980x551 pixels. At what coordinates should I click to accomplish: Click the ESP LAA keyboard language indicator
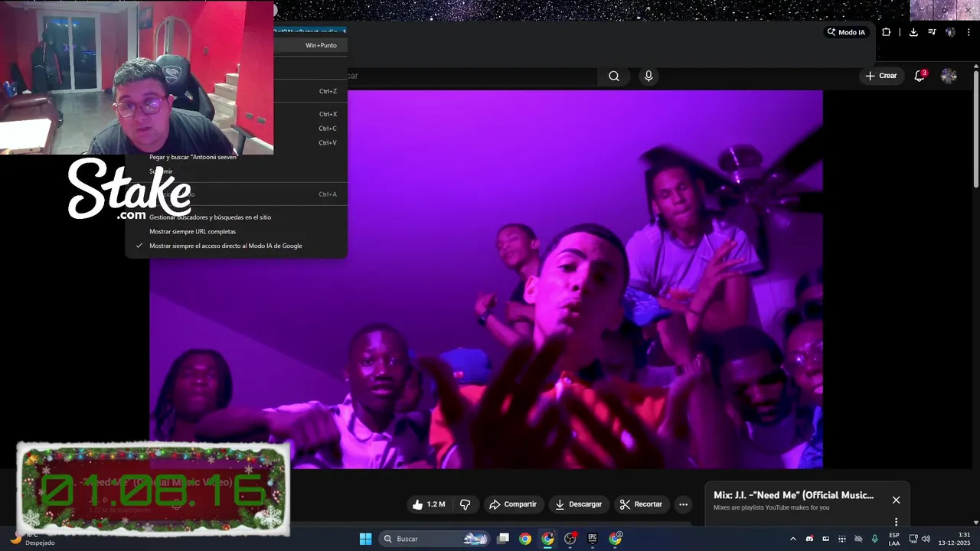pyautogui.click(x=893, y=539)
